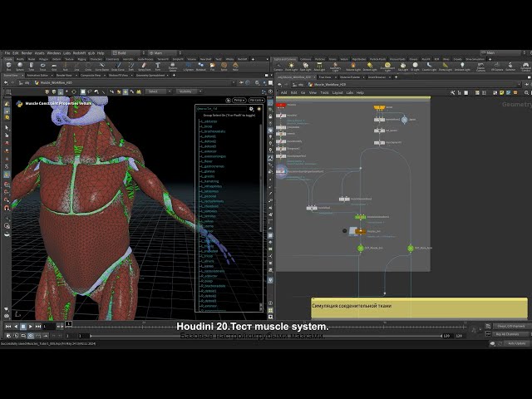Select R_adductor in the group list
Viewport: 532px width, 399px height.
(x=209, y=276)
